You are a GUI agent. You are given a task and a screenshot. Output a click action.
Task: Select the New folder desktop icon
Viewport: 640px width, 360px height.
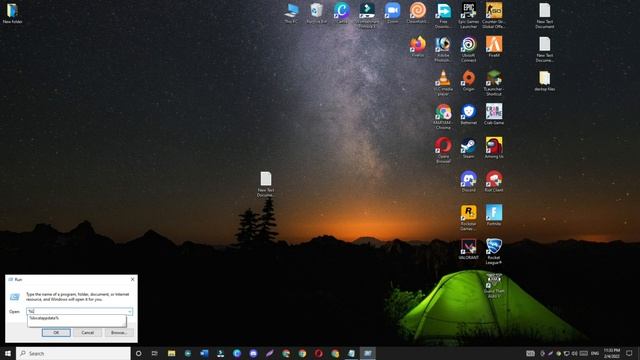point(12,13)
